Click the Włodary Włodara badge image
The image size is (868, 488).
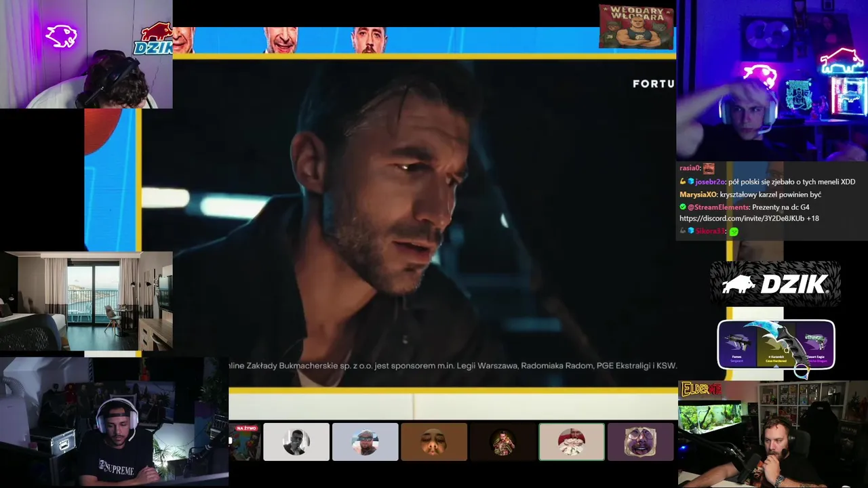(x=636, y=27)
